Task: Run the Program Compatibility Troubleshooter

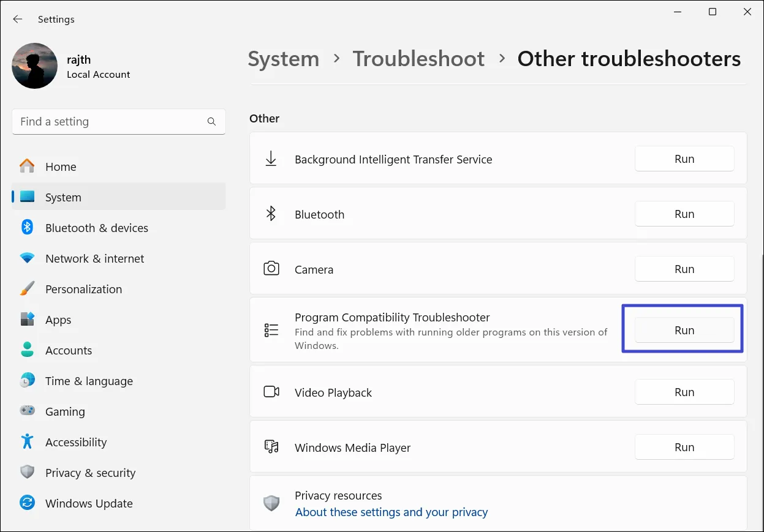Action: pos(684,330)
